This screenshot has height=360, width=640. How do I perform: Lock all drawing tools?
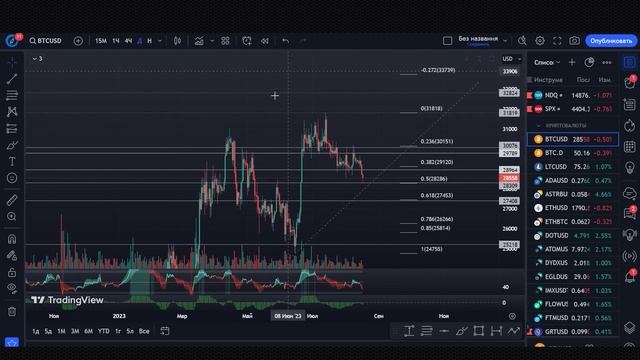12,272
